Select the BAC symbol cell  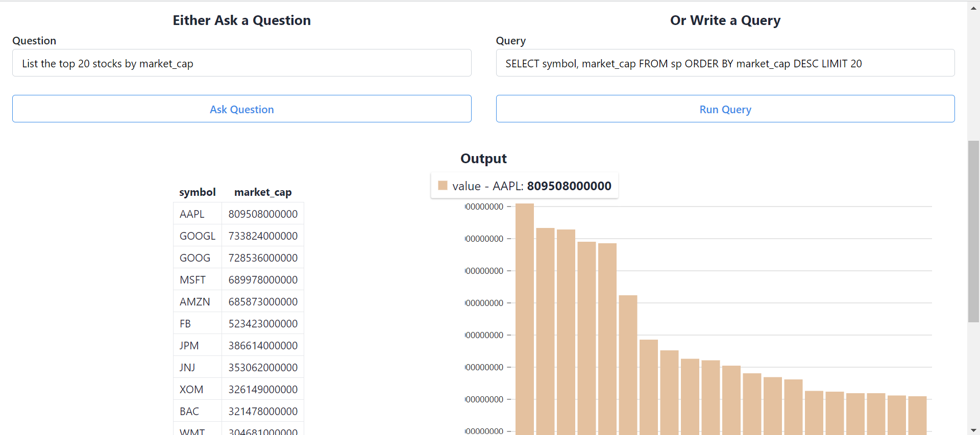coord(198,411)
